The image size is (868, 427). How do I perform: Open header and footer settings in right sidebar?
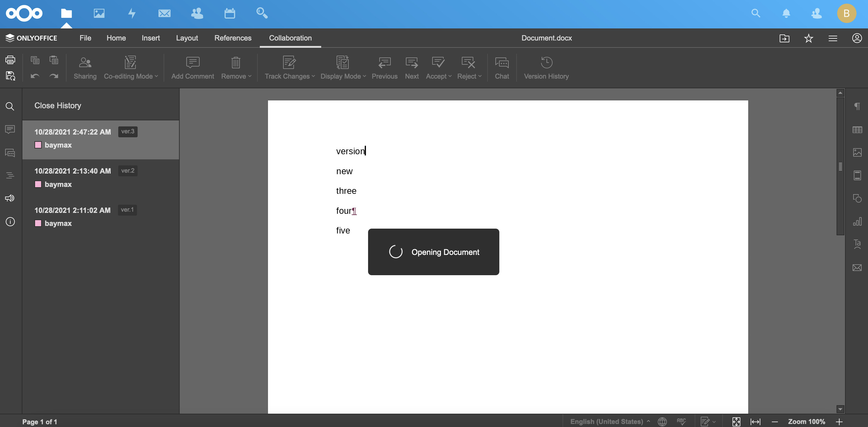coord(857,175)
